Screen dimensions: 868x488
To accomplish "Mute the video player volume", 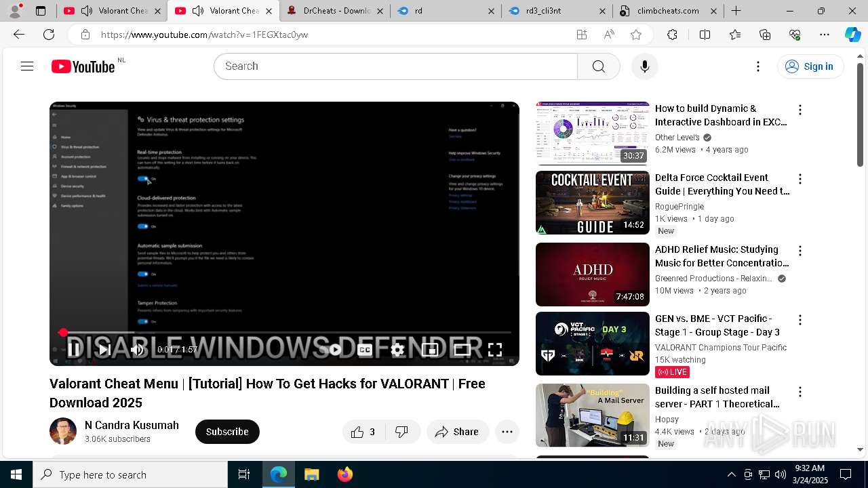I will (137, 350).
